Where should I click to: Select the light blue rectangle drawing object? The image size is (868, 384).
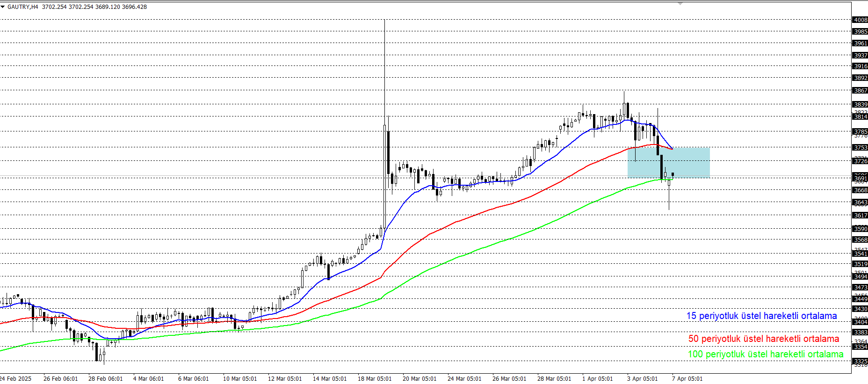(669, 162)
